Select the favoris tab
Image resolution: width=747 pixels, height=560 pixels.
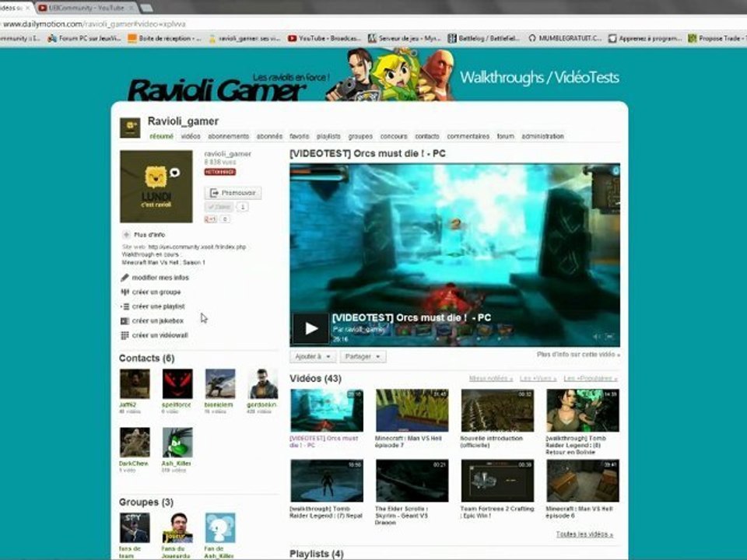[x=299, y=136]
